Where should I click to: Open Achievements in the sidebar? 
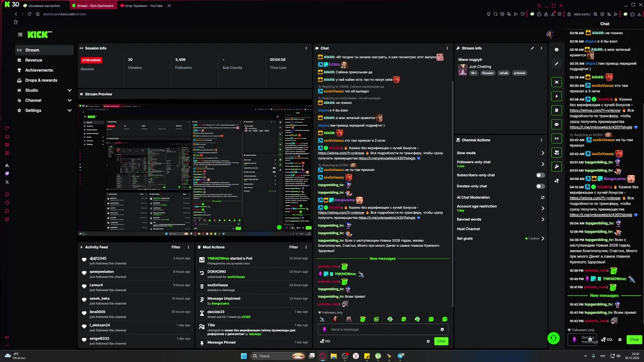(x=44, y=70)
